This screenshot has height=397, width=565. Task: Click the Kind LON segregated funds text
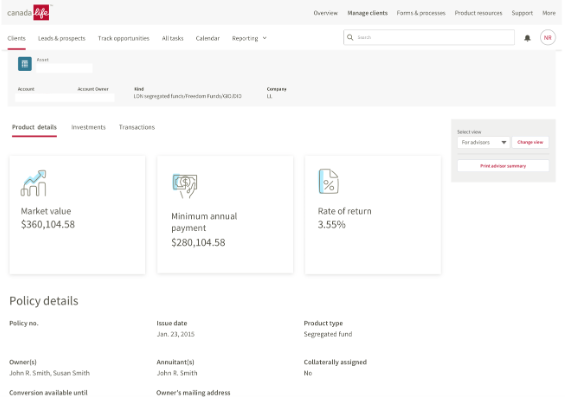pyautogui.click(x=188, y=96)
